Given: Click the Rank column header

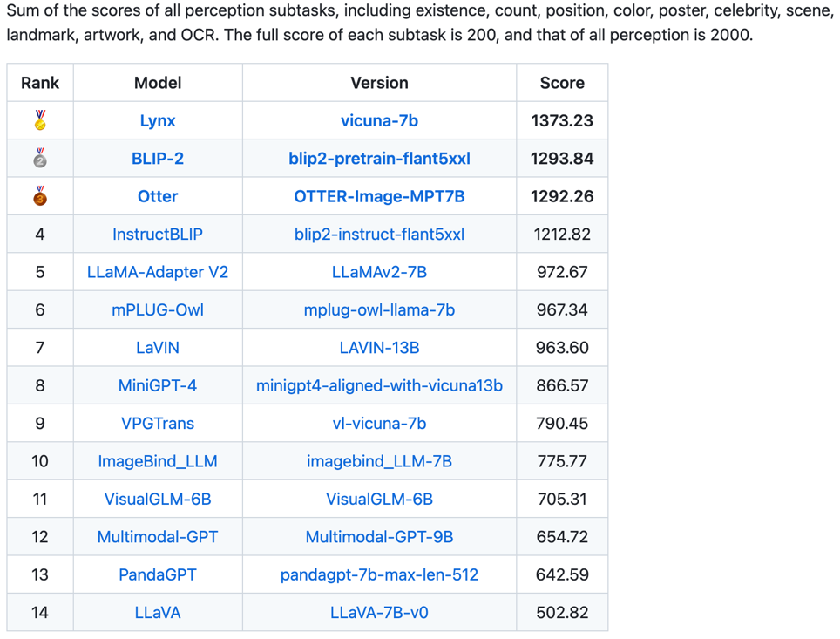Looking at the screenshot, I should (40, 83).
